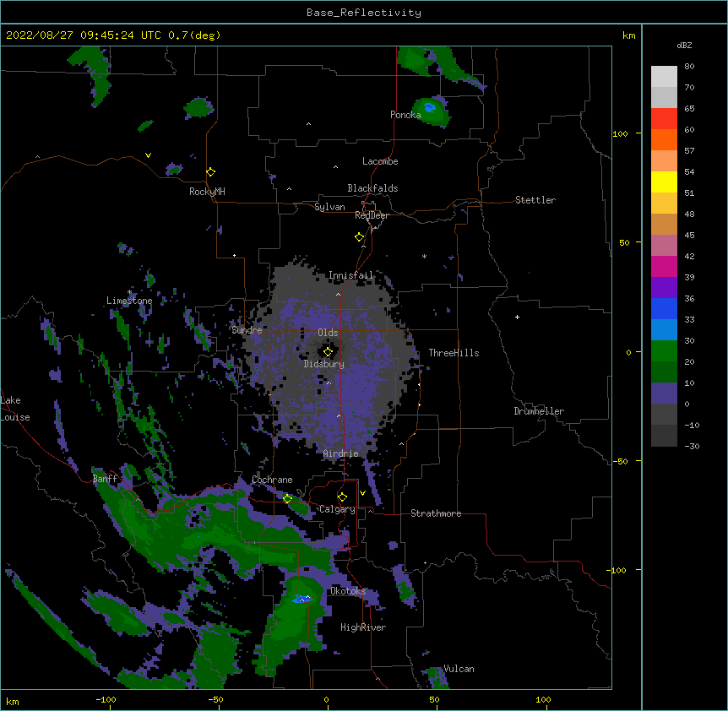Click the 80 dBZ legend value
The width and height of the screenshot is (728, 711).
(x=689, y=67)
